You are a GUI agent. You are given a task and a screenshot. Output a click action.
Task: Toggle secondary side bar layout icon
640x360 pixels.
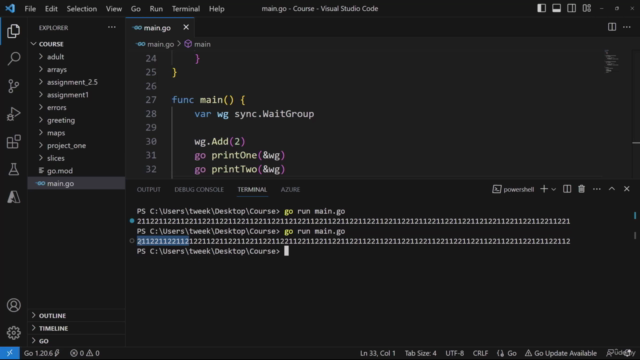(571, 8)
